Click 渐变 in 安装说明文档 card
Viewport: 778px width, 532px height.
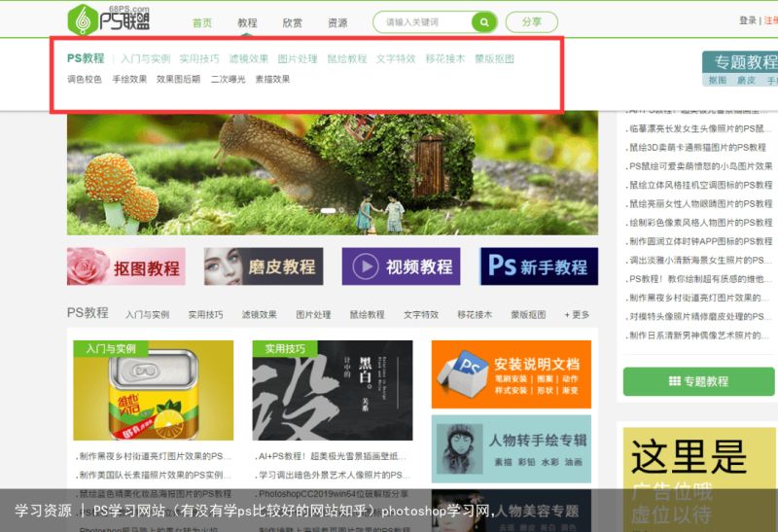570,391
